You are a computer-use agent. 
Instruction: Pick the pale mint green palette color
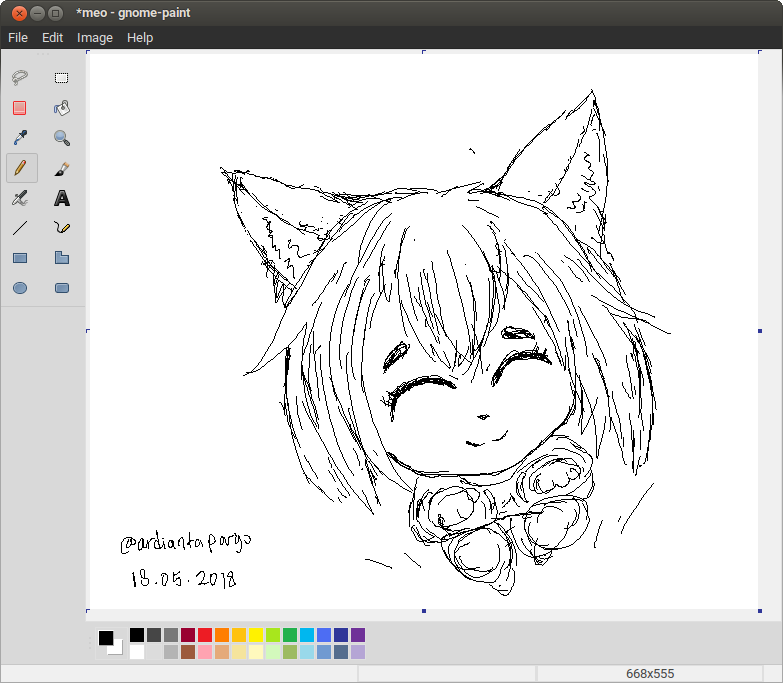[x=273, y=652]
